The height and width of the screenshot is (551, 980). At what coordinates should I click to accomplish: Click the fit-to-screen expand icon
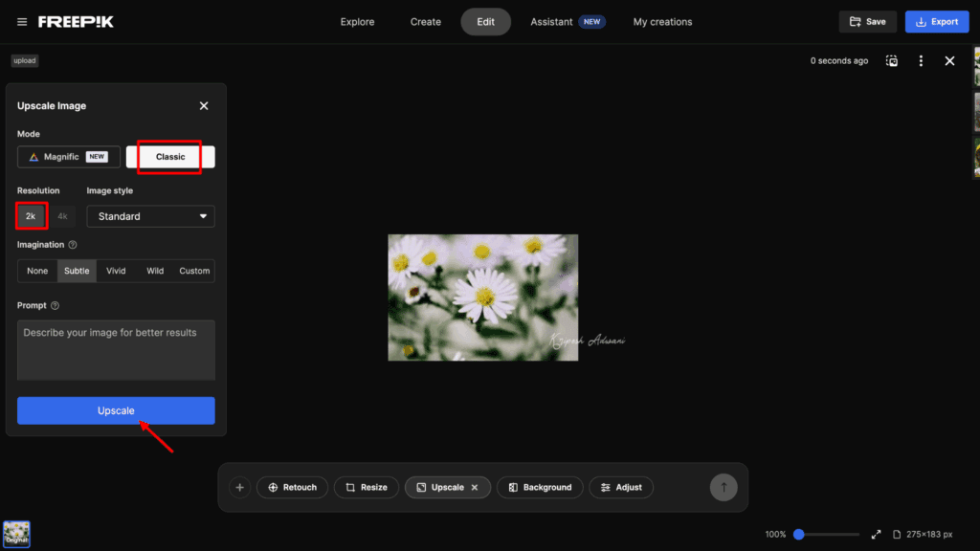click(876, 534)
